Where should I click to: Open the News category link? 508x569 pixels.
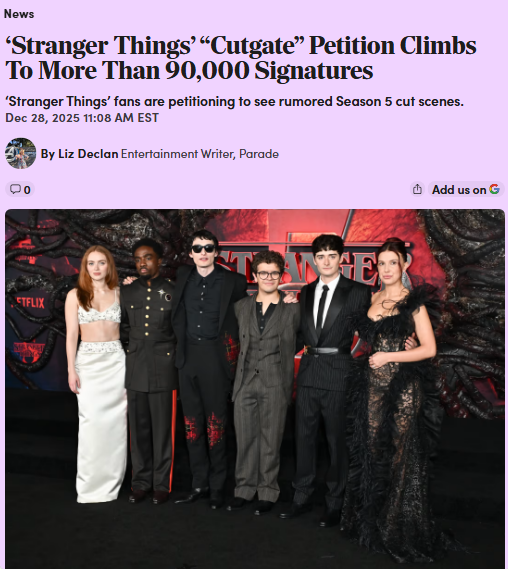tap(19, 14)
